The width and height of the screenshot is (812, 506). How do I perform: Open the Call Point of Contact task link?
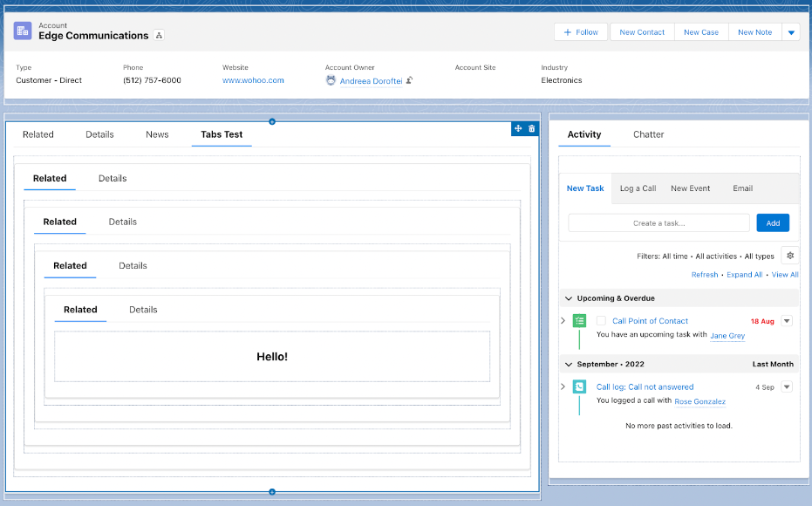click(x=650, y=321)
